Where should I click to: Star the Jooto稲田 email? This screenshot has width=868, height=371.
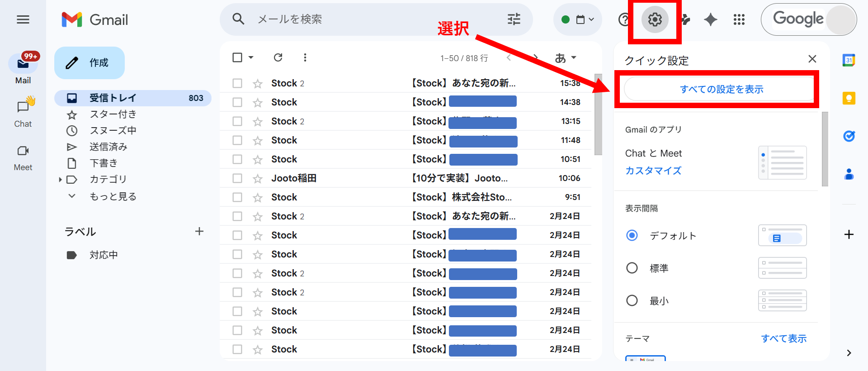(x=258, y=179)
